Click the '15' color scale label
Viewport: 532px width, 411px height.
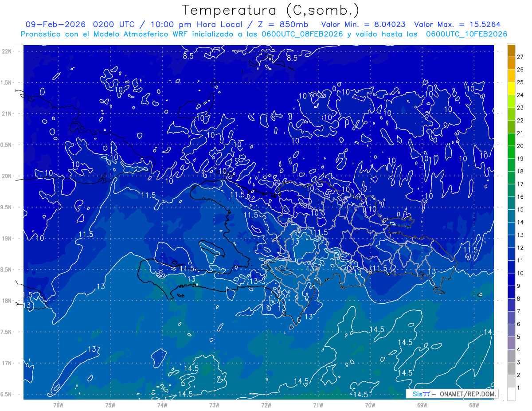(x=520, y=210)
